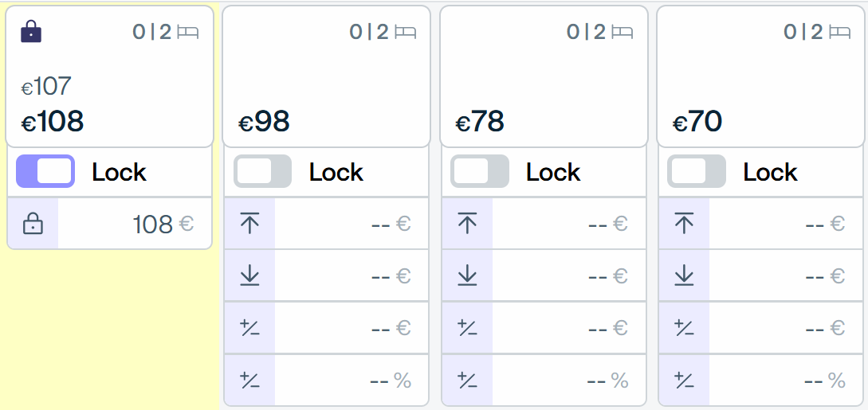Click max price arrow icon under €70
This screenshot has height=410, width=868.
click(x=684, y=223)
